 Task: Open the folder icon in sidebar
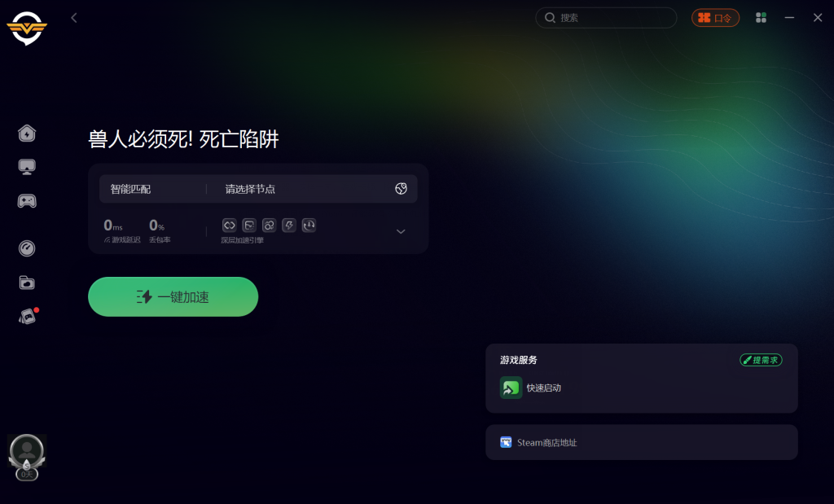pos(27,283)
